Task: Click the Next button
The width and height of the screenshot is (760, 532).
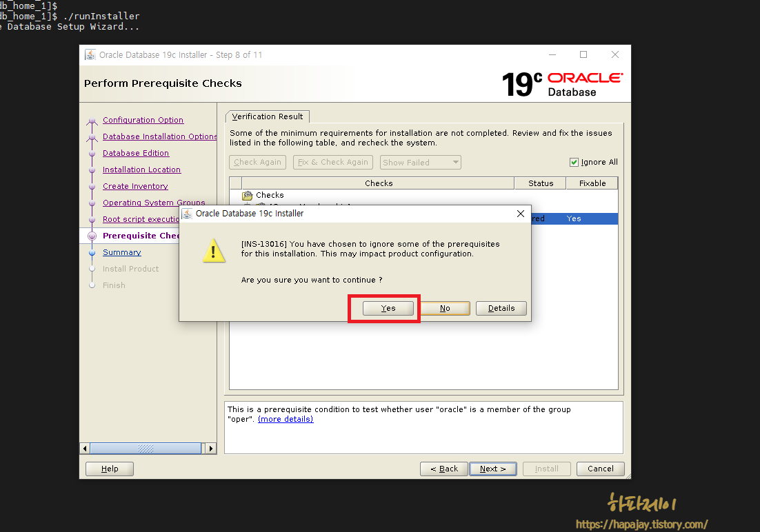Action: [x=493, y=469]
